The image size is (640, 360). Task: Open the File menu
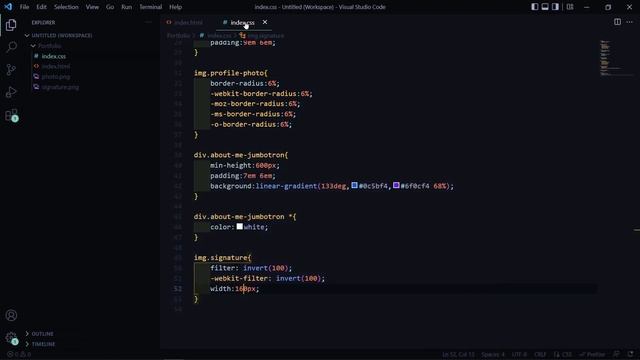coord(24,7)
